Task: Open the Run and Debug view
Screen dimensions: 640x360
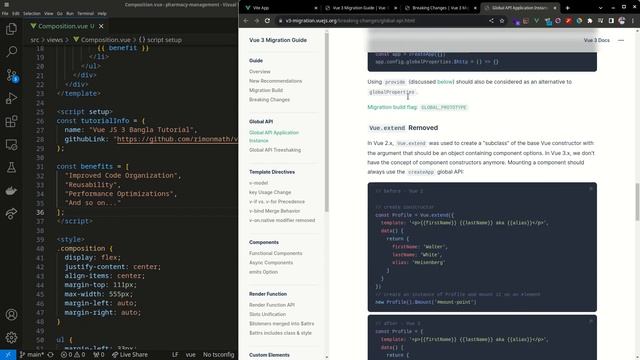Action: [x=11, y=98]
